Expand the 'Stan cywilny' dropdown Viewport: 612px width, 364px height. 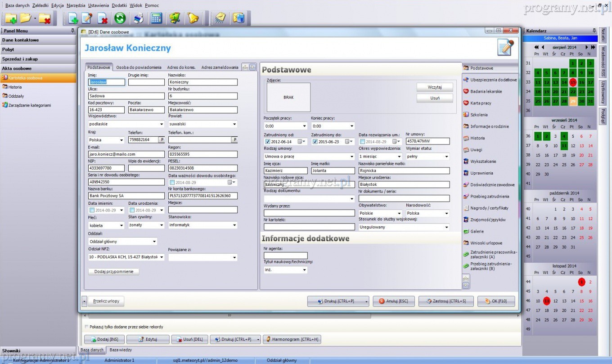(x=161, y=225)
